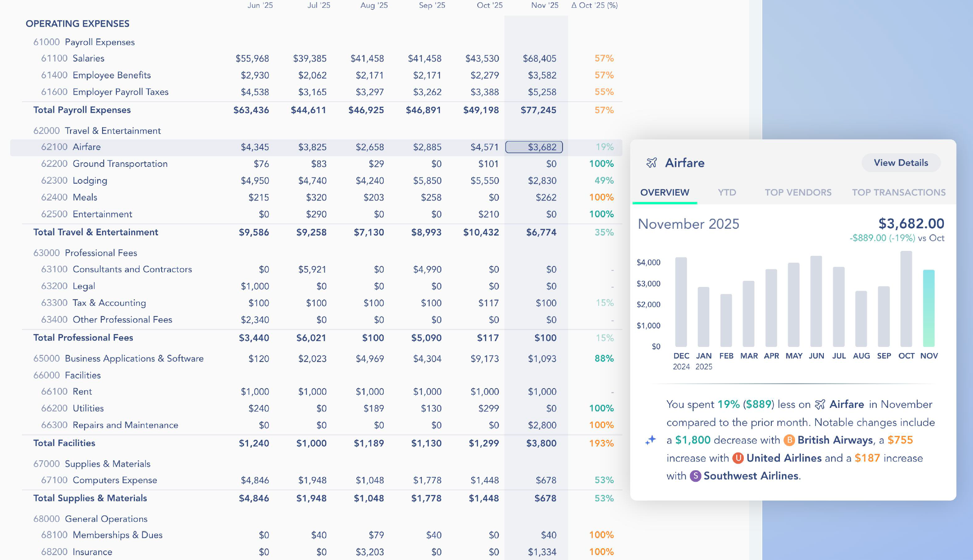This screenshot has width=973, height=560.
Task: Click the Southwest Airlines vendor badge
Action: point(695,476)
